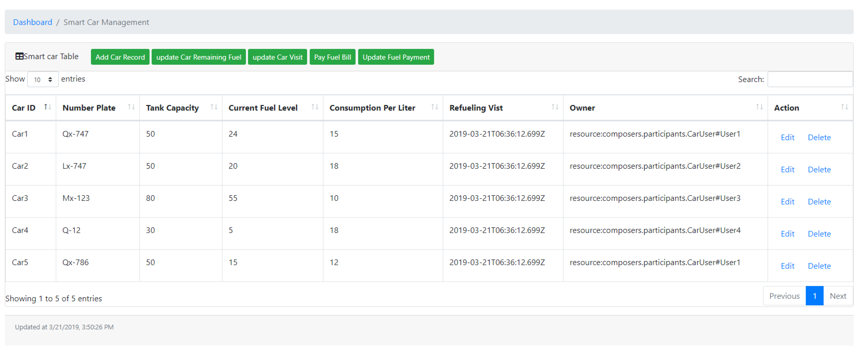Click the Car ID sort arrows icon
The height and width of the screenshot is (353, 868).
(47, 107)
